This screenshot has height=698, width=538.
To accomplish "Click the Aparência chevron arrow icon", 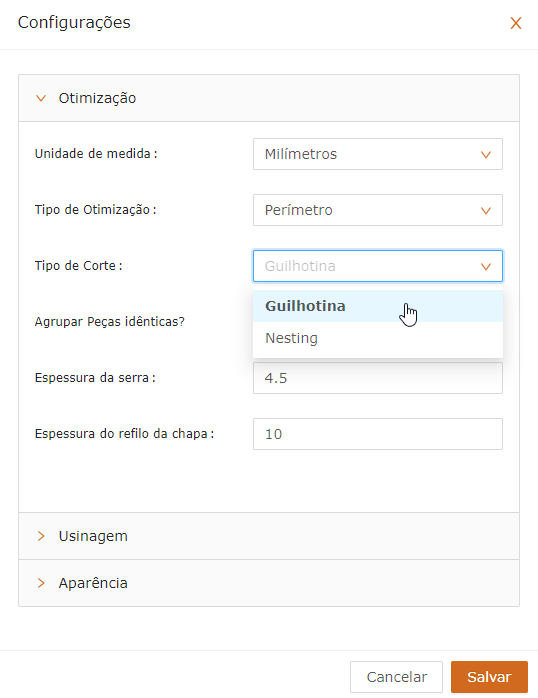I will point(41,583).
